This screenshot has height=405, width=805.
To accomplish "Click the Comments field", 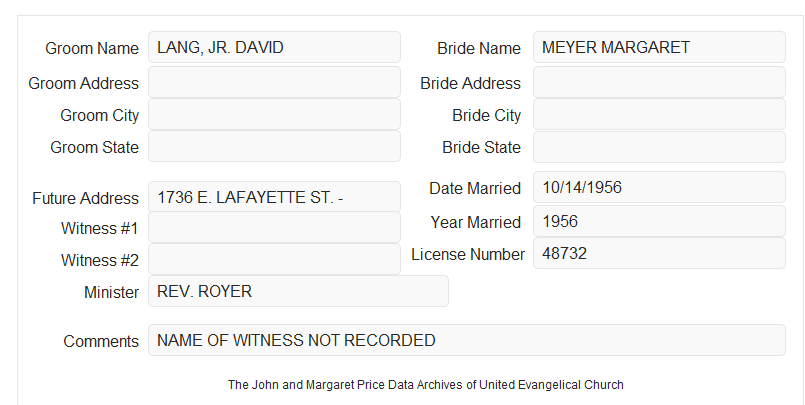I will pos(467,340).
